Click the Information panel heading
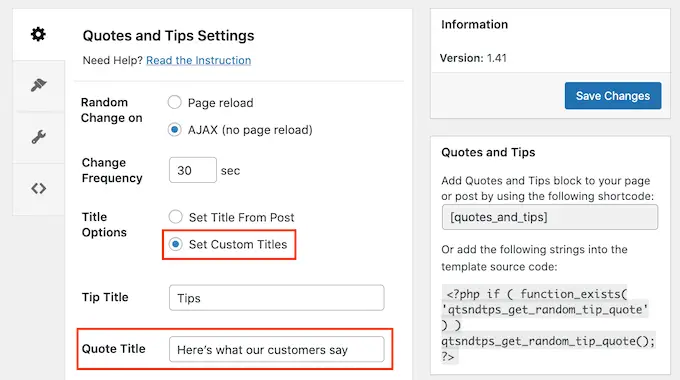Image resolution: width=680 pixels, height=380 pixels. click(x=474, y=24)
